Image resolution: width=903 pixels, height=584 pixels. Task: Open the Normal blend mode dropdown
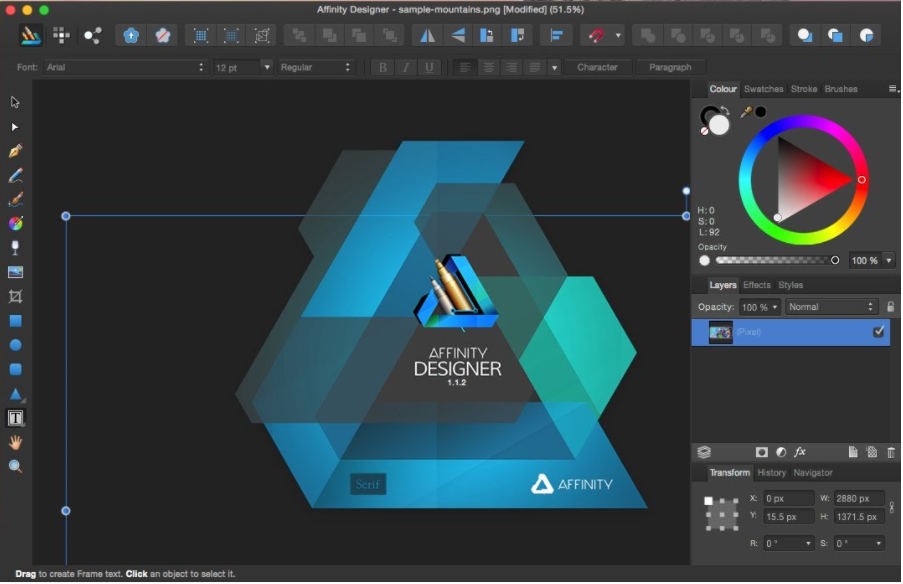(x=831, y=307)
